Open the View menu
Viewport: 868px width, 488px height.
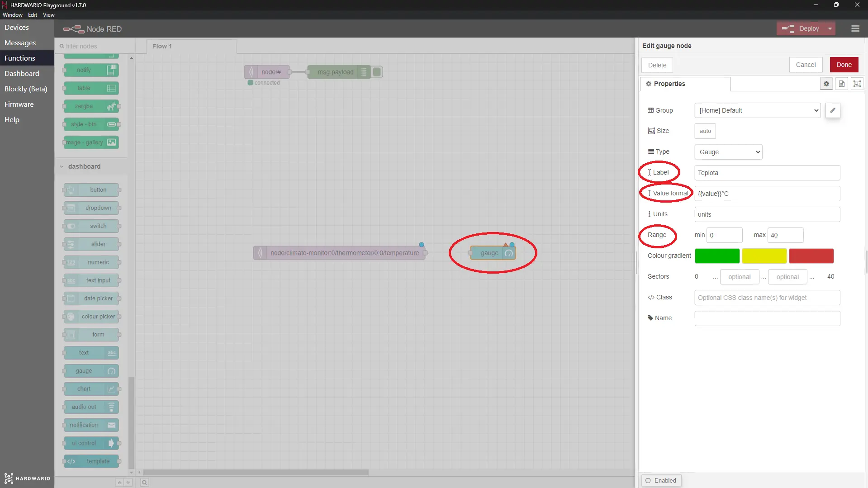pyautogui.click(x=49, y=15)
